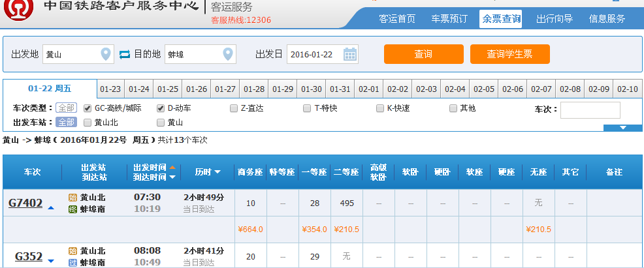Enable T-特快 checkbox
The image size is (644, 268).
(307, 108)
